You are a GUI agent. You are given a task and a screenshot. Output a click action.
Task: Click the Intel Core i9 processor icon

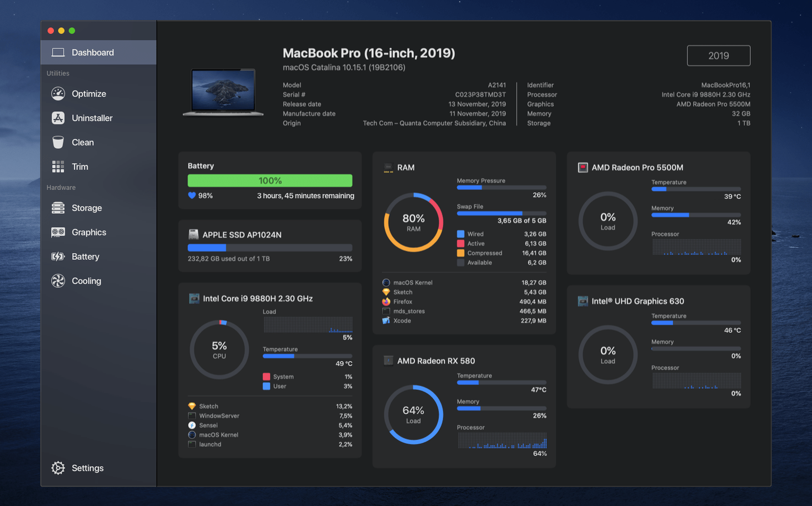(194, 299)
